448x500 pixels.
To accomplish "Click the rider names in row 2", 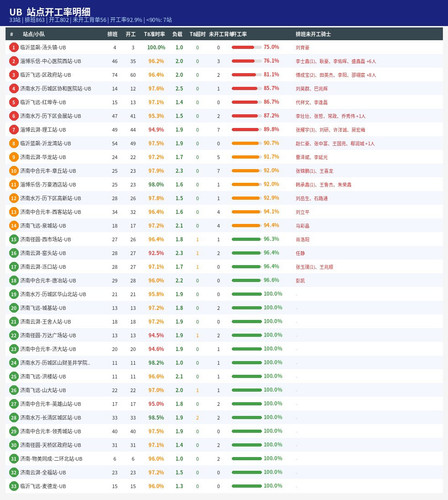I will (x=336, y=61).
